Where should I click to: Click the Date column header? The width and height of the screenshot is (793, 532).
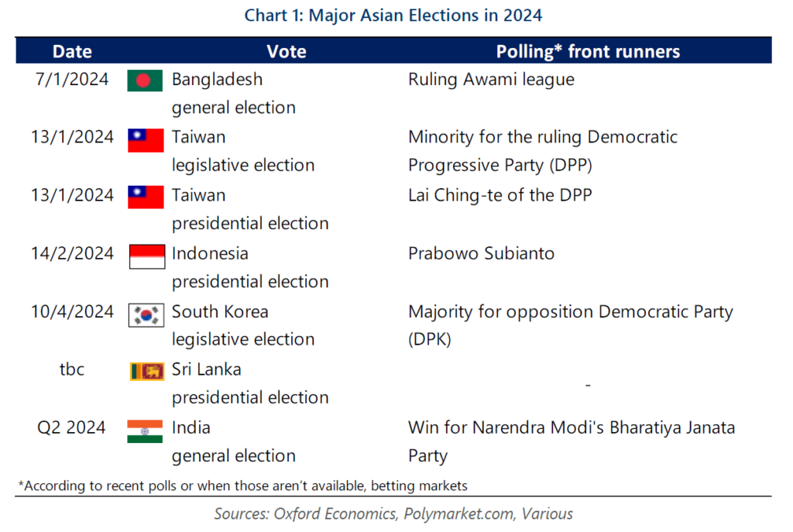coord(72,52)
